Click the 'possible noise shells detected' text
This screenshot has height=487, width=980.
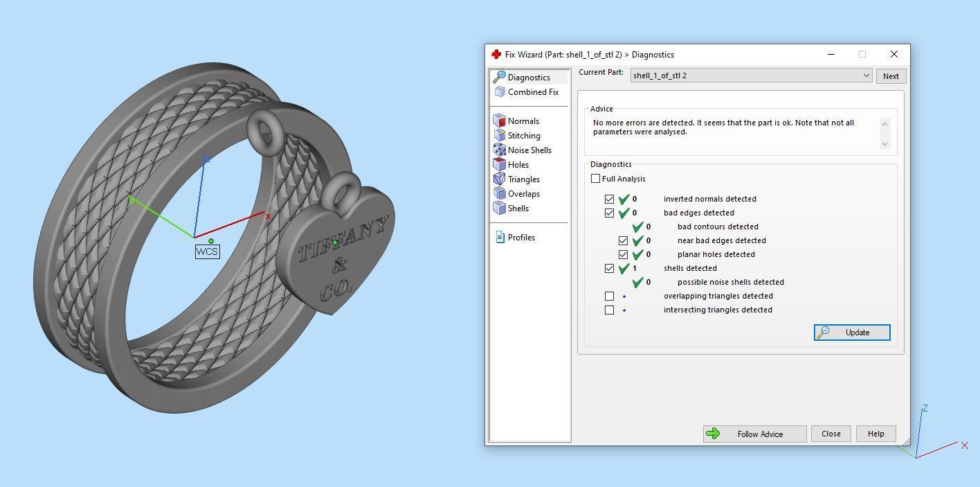click(731, 282)
